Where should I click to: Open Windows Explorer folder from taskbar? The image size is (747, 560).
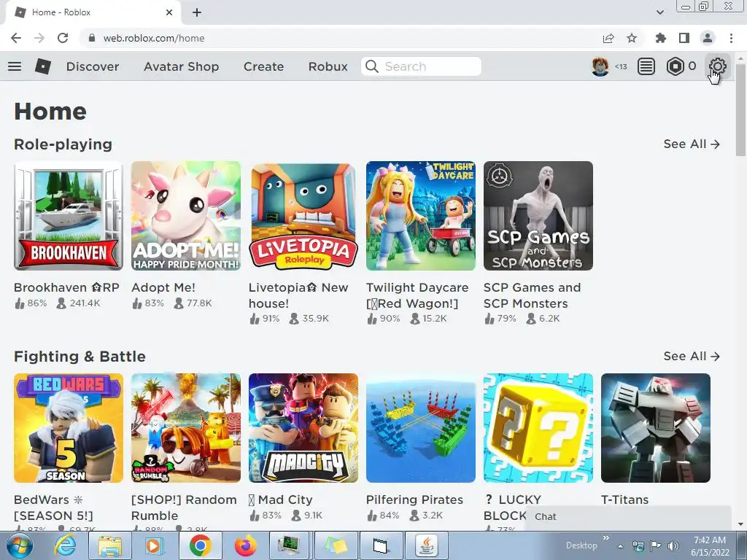[x=110, y=545]
